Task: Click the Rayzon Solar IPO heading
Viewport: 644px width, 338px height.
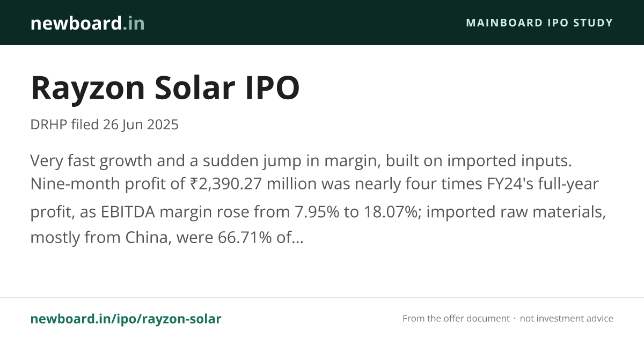Action: [x=165, y=88]
